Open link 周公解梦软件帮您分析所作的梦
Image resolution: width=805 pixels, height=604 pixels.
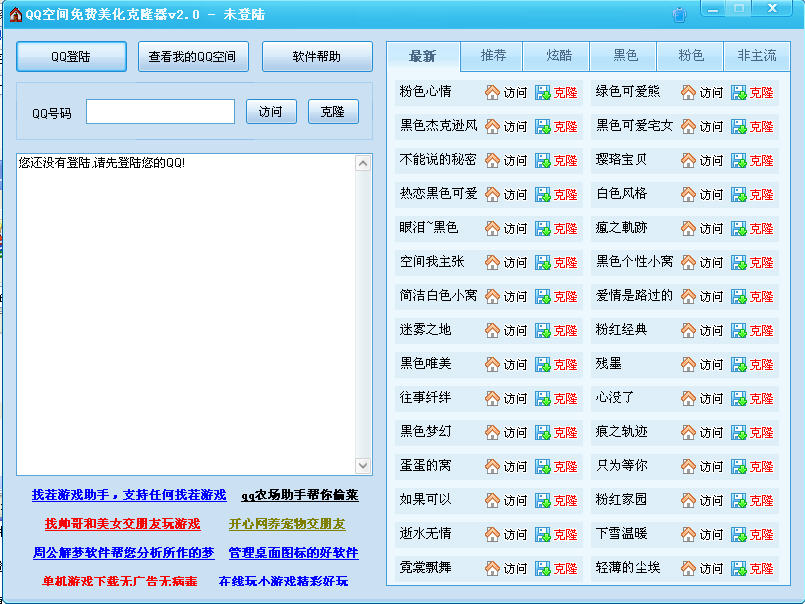[x=124, y=553]
